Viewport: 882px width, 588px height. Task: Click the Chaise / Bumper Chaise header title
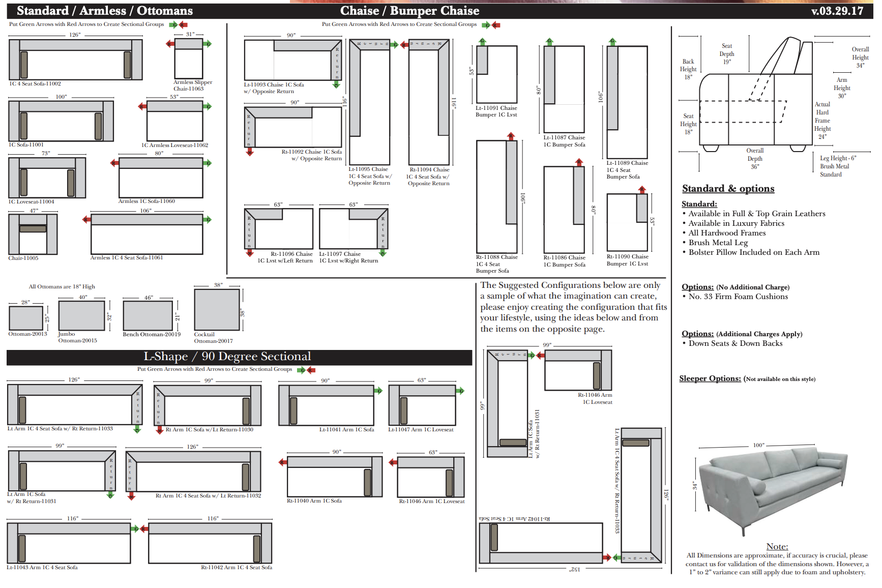click(409, 11)
